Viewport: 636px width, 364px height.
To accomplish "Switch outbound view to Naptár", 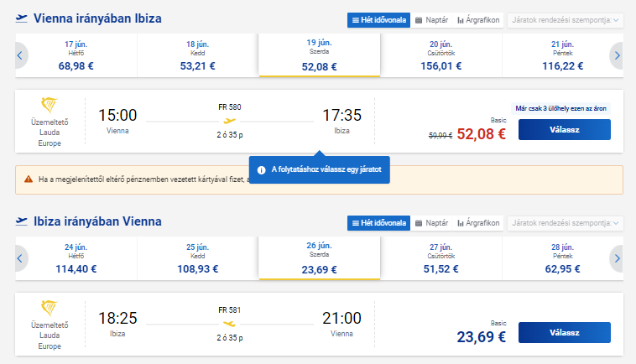I will (x=431, y=20).
